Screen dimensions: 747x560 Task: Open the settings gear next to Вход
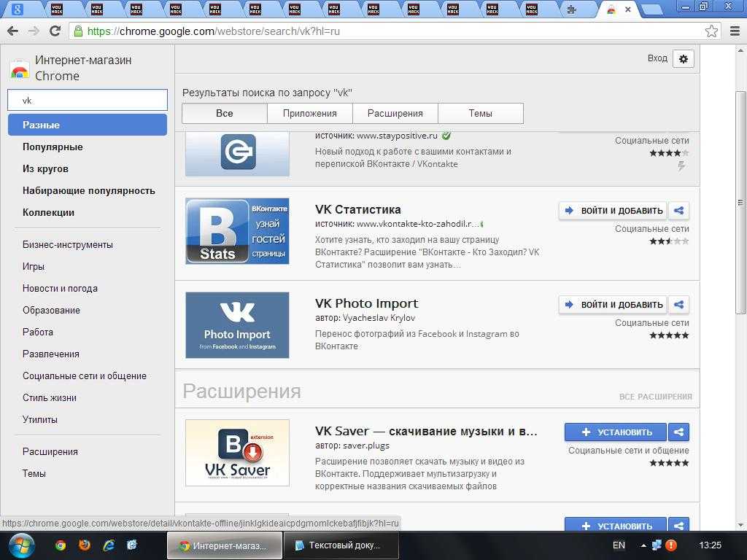683,59
